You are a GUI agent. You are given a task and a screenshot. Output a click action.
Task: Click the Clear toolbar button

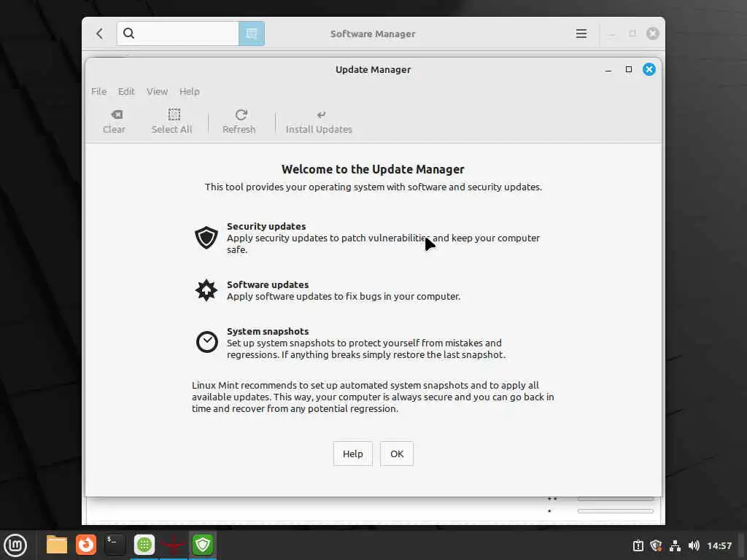[x=115, y=122]
